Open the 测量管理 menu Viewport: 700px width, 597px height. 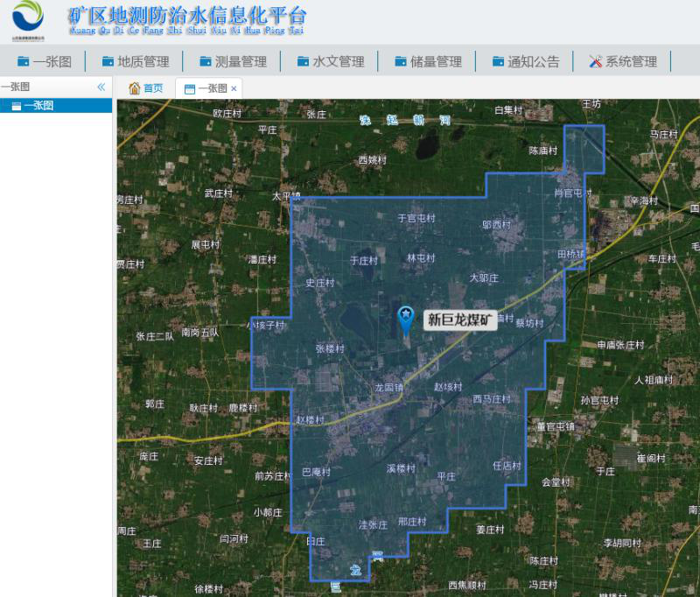[x=233, y=61]
